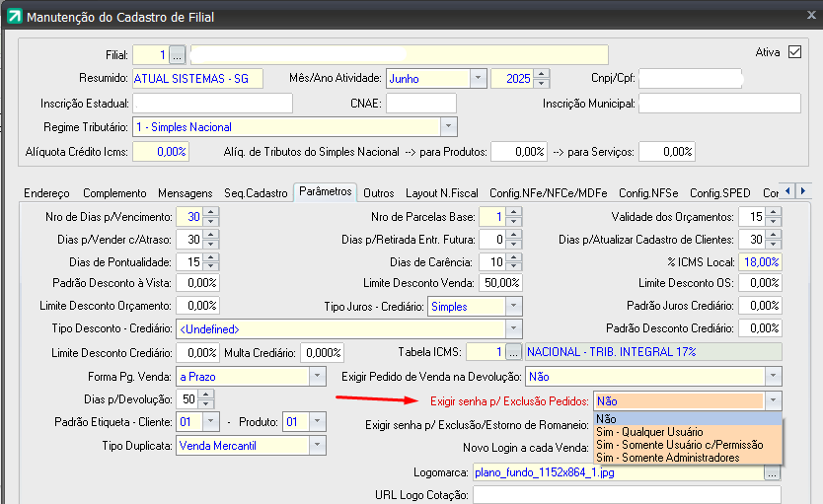The height and width of the screenshot is (504, 823).
Task: Open the Mensagens tab
Action: click(185, 193)
